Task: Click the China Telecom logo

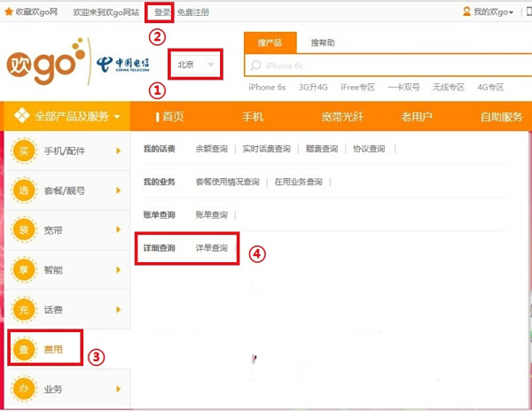Action: (123, 64)
